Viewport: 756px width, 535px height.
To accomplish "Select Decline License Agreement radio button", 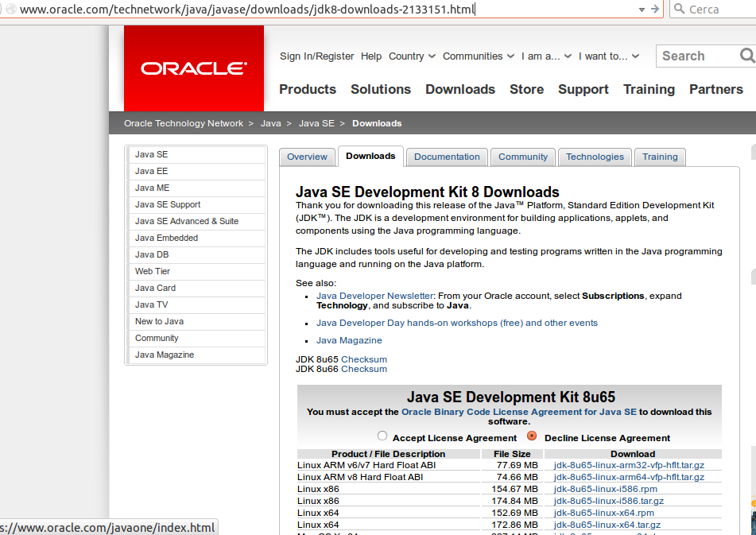I will click(532, 436).
